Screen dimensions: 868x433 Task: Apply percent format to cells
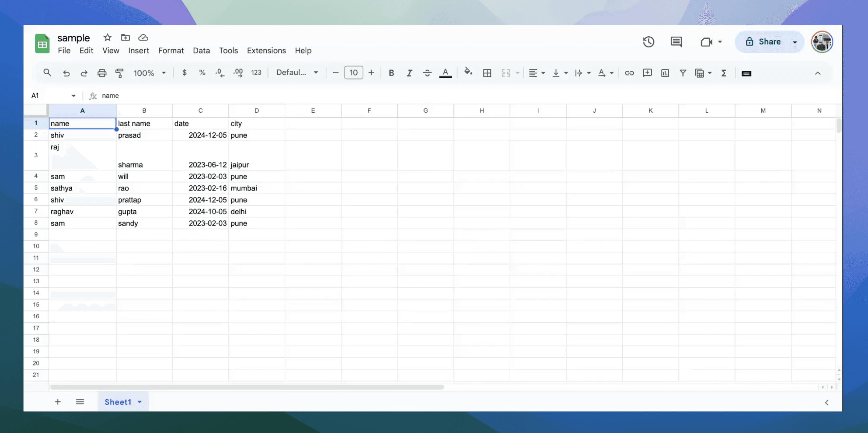tap(202, 72)
